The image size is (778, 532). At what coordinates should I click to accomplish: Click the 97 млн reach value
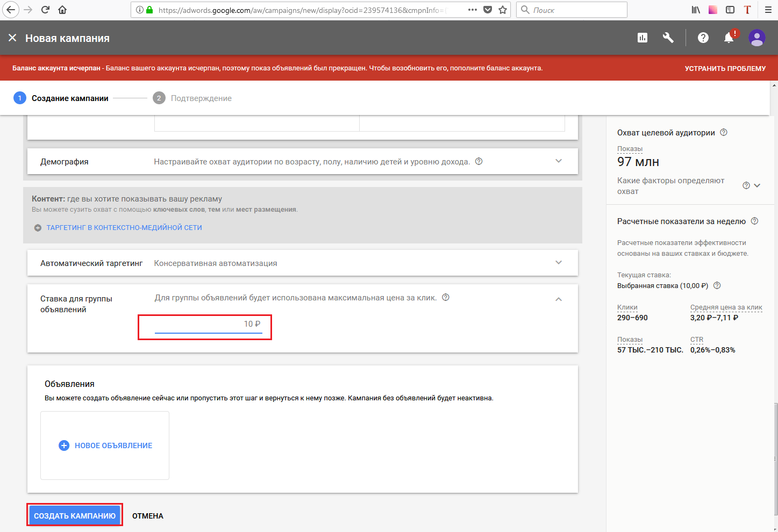click(638, 162)
